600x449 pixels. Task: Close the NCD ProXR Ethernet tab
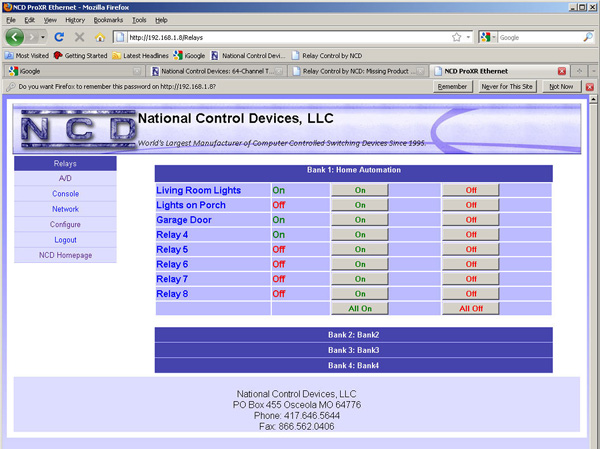(x=561, y=71)
